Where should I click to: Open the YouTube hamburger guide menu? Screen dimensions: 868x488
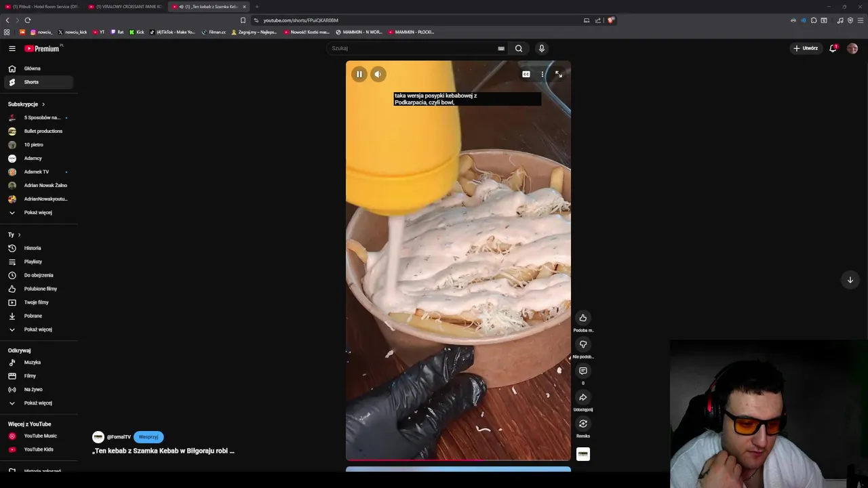tap(12, 48)
